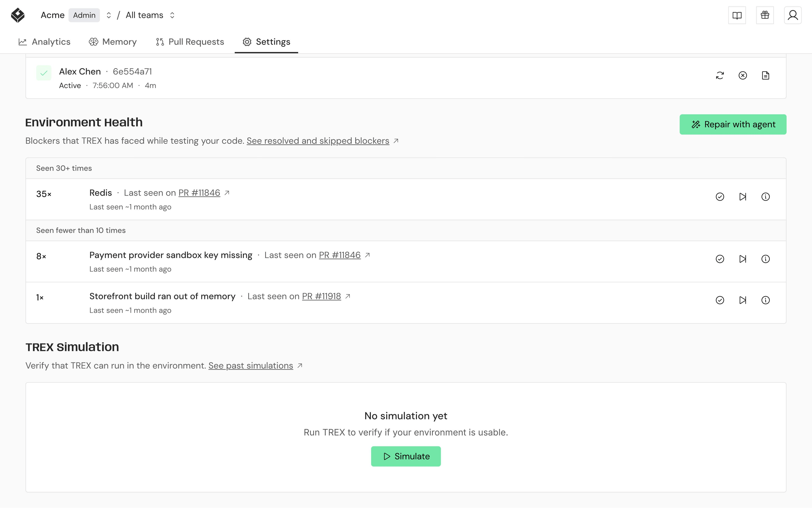Click the Seen fewer than 10 times header
This screenshot has width=812, height=508.
[406, 231]
